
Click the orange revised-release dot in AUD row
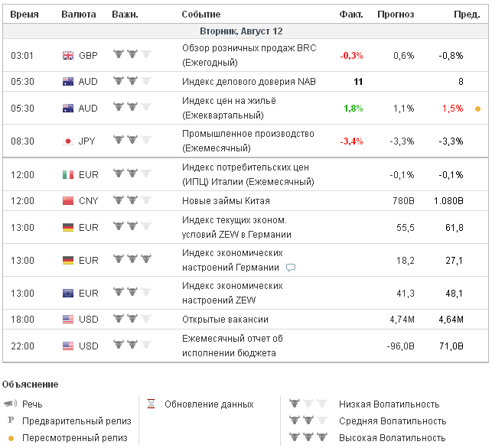[x=478, y=109]
